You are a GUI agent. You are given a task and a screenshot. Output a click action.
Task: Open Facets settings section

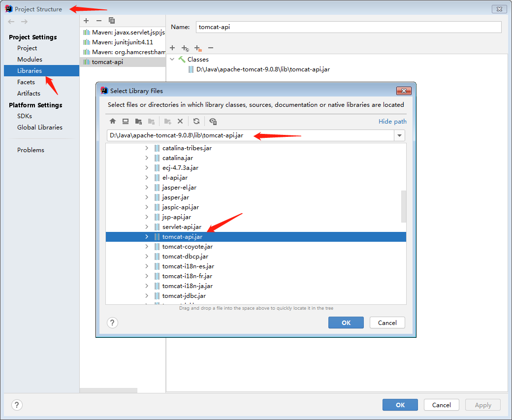coord(26,82)
